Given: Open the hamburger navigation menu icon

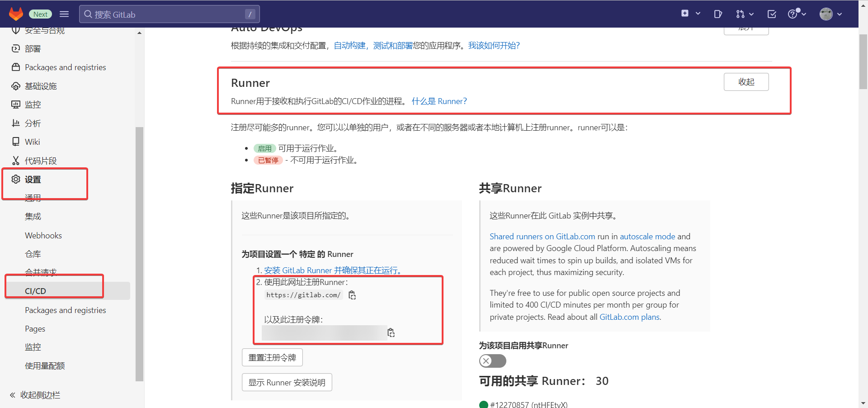Looking at the screenshot, I should tap(64, 14).
